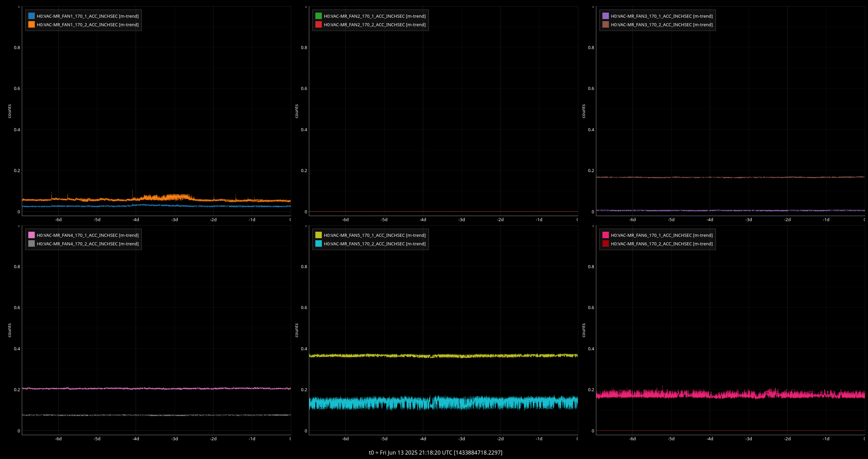
Task: Click the counts axis title of FAN5 plot
Action: (297, 331)
